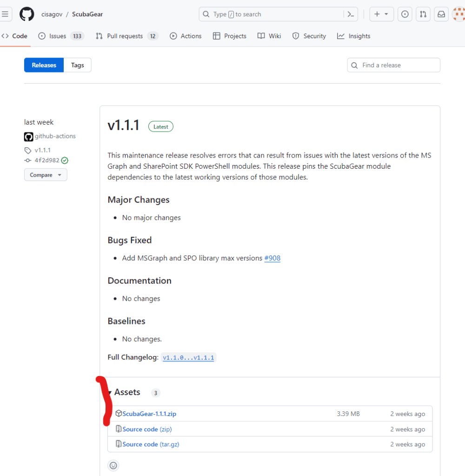Open the Actions section
The image size is (465, 476).
186,36
